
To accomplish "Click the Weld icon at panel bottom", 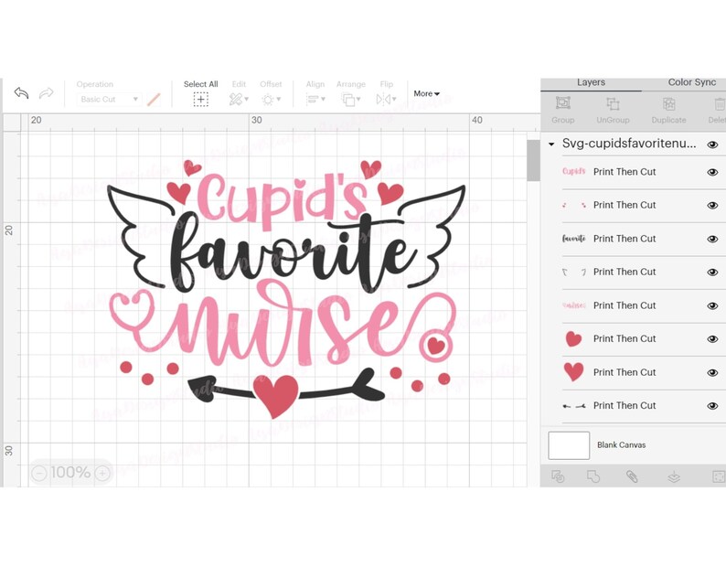I will [593, 476].
